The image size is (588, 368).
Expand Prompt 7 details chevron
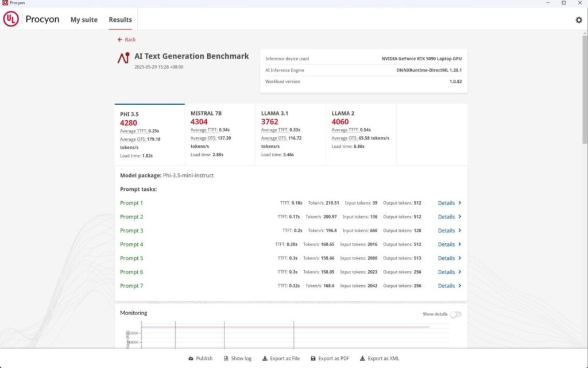(460, 286)
